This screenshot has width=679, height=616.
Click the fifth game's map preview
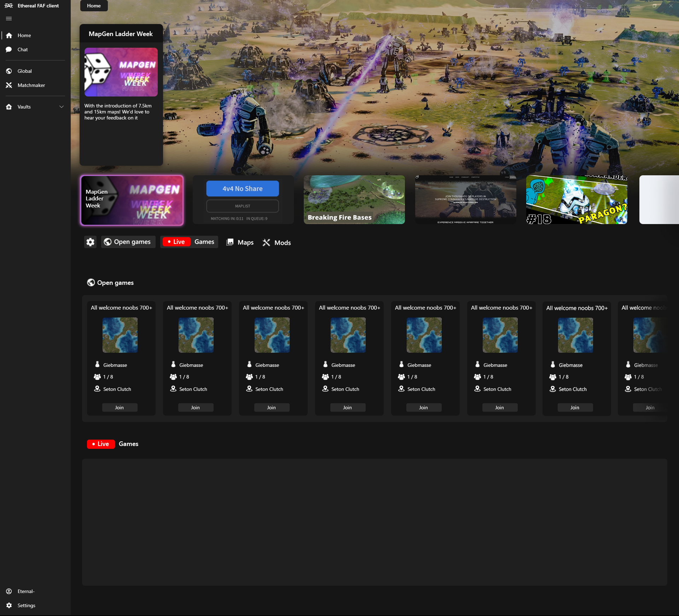[x=424, y=335]
